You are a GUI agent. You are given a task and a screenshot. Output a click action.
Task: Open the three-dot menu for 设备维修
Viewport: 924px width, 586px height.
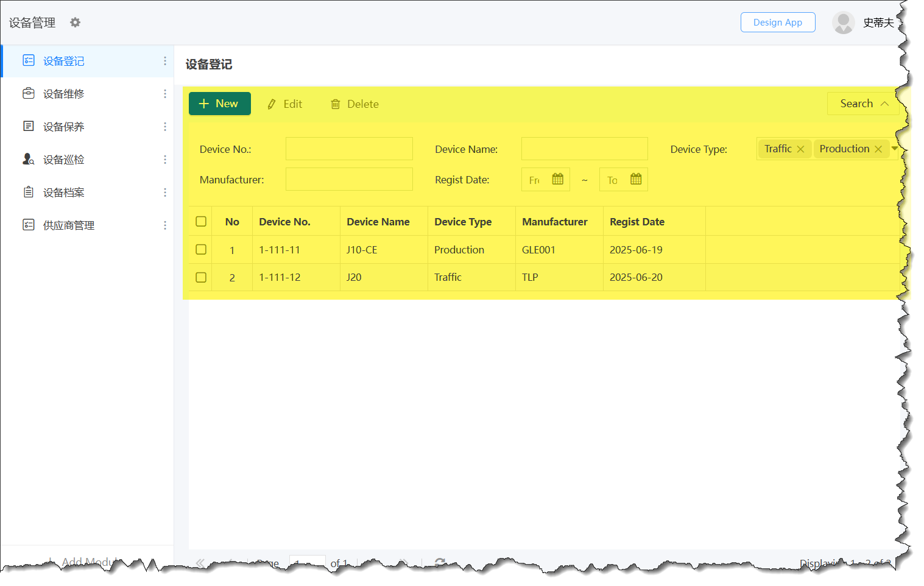coord(164,94)
